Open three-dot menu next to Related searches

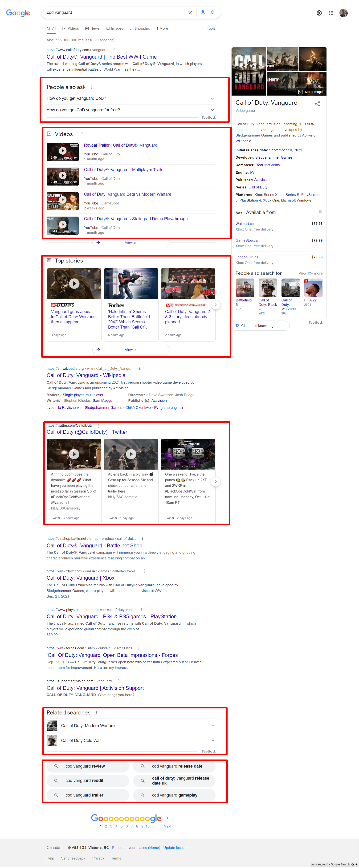tap(97, 713)
